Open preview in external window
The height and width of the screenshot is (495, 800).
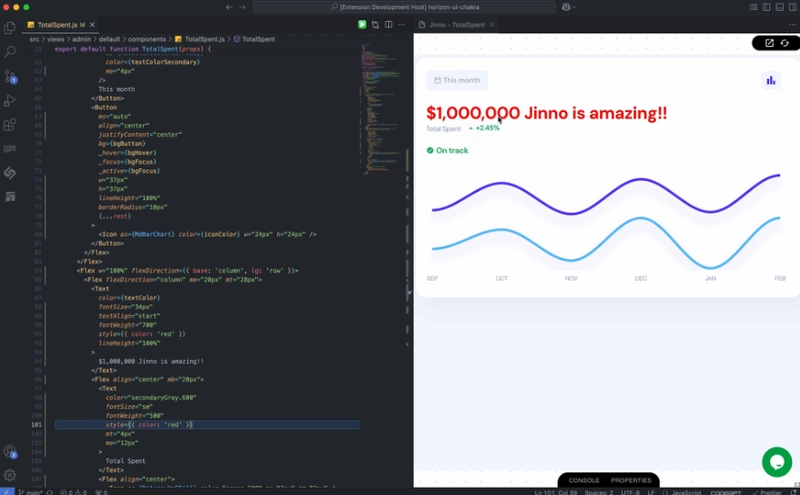click(769, 43)
